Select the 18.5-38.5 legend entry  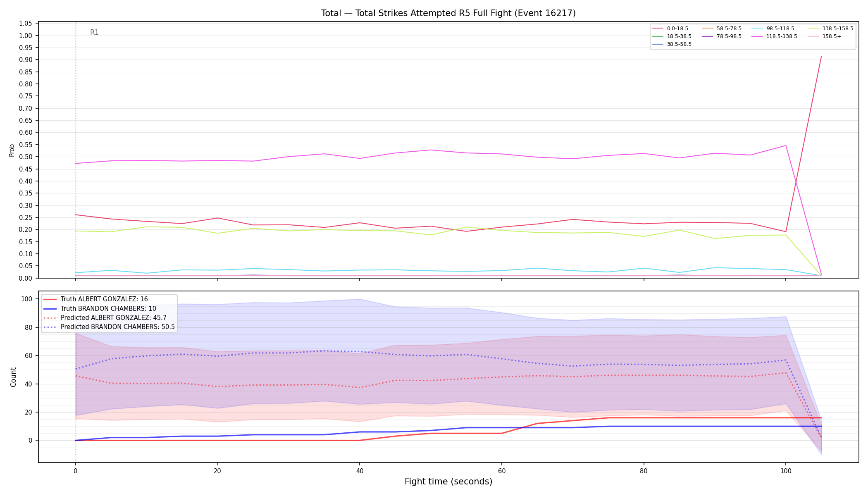pyautogui.click(x=672, y=36)
